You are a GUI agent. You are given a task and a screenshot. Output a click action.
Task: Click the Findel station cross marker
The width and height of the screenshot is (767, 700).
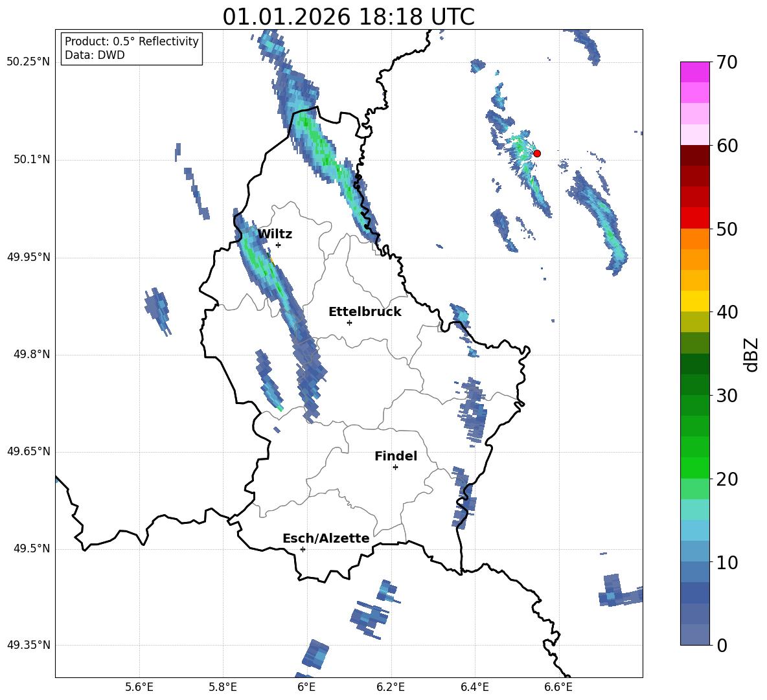point(395,468)
